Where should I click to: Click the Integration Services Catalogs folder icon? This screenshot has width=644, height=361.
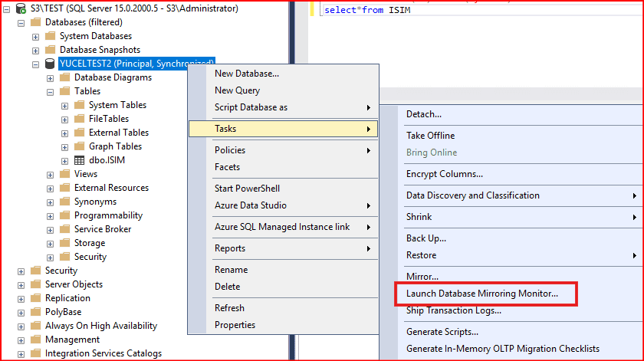35,353
